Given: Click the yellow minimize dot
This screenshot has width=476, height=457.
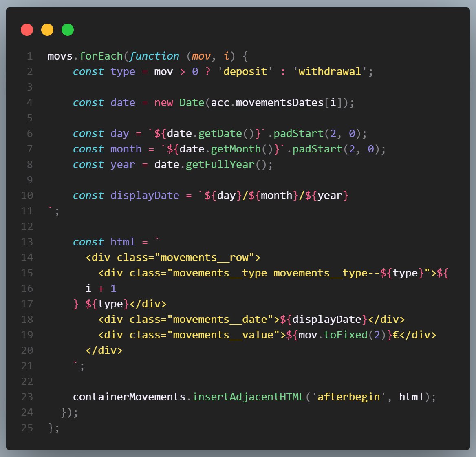Looking at the screenshot, I should coord(47,30).
